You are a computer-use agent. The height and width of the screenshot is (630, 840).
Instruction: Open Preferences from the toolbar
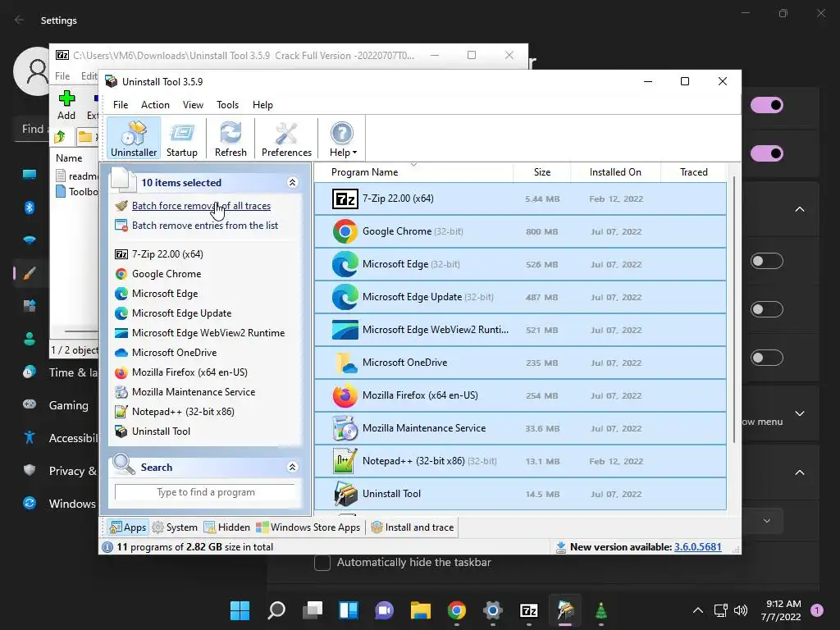pos(286,139)
